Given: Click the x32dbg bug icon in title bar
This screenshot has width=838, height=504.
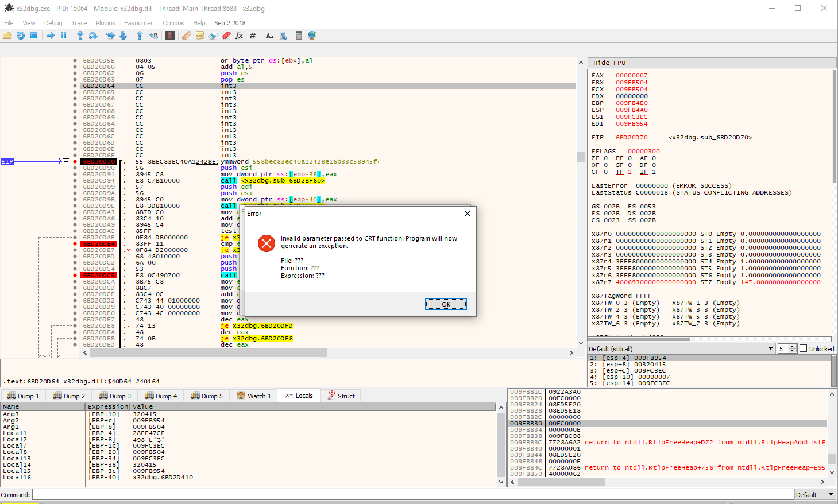Looking at the screenshot, I should pyautogui.click(x=9, y=8).
